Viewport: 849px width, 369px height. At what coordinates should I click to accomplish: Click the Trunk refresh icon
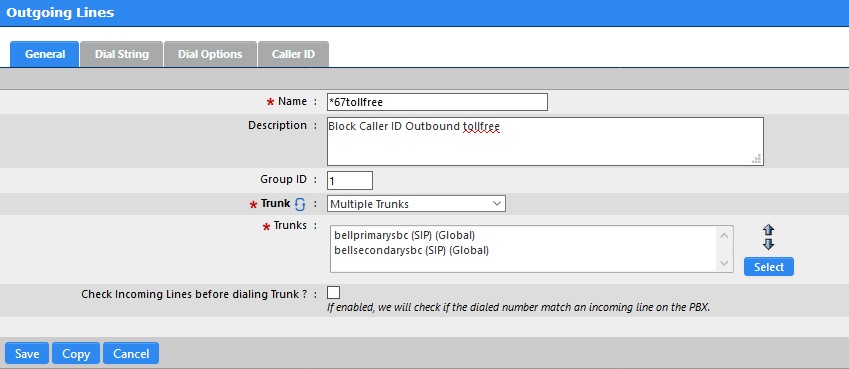pos(301,204)
